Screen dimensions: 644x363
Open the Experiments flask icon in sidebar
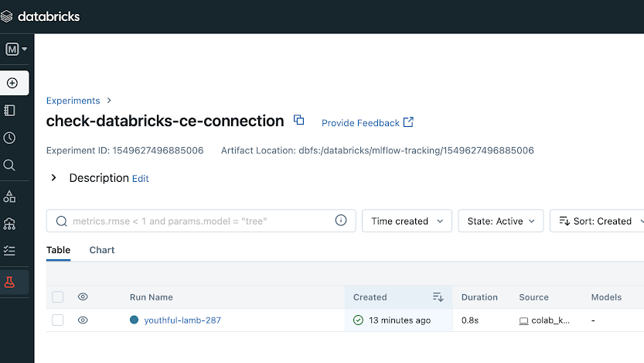point(10,282)
